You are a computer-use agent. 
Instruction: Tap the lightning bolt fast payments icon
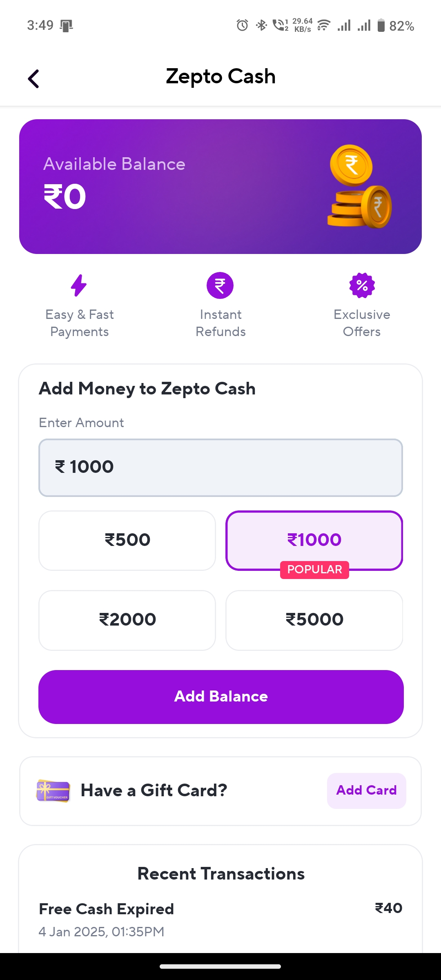(x=79, y=285)
